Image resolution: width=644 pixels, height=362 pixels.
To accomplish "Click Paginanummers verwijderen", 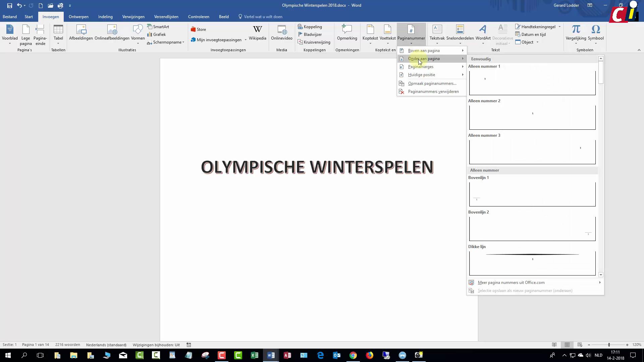I will (x=433, y=91).
